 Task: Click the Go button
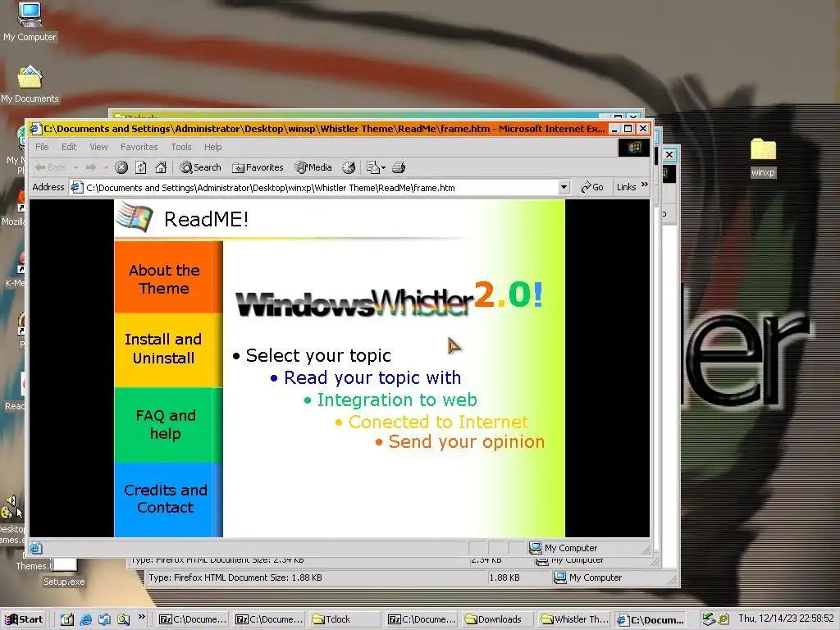pos(592,187)
